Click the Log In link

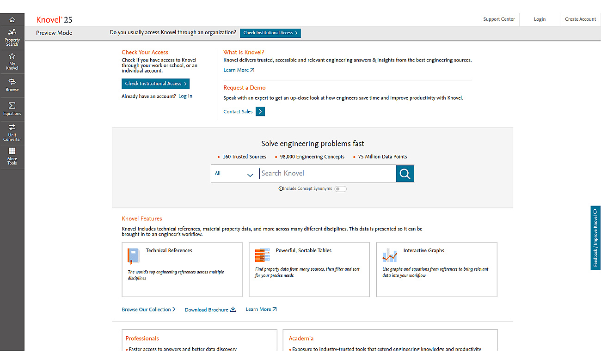(185, 96)
